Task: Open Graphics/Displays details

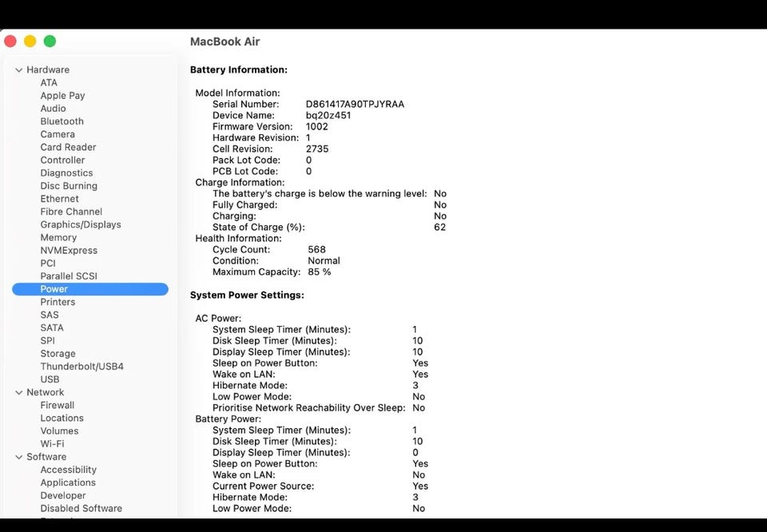Action: [81, 224]
